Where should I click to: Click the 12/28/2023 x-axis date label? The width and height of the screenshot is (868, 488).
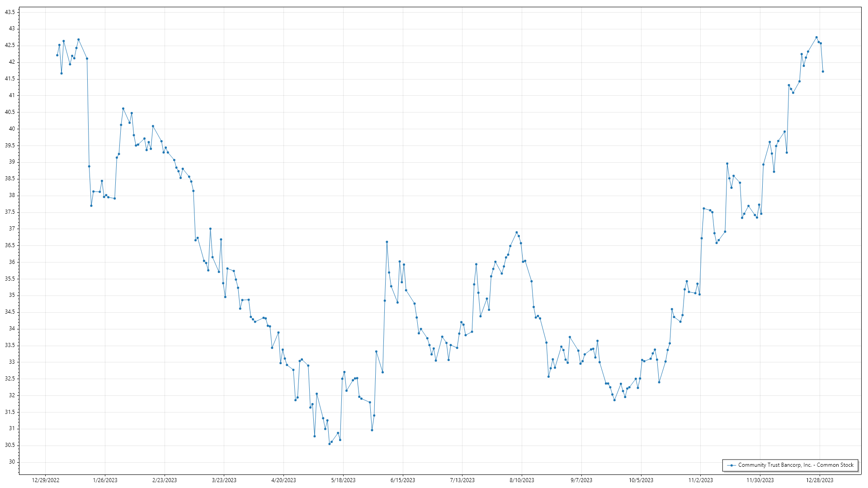pyautogui.click(x=820, y=480)
